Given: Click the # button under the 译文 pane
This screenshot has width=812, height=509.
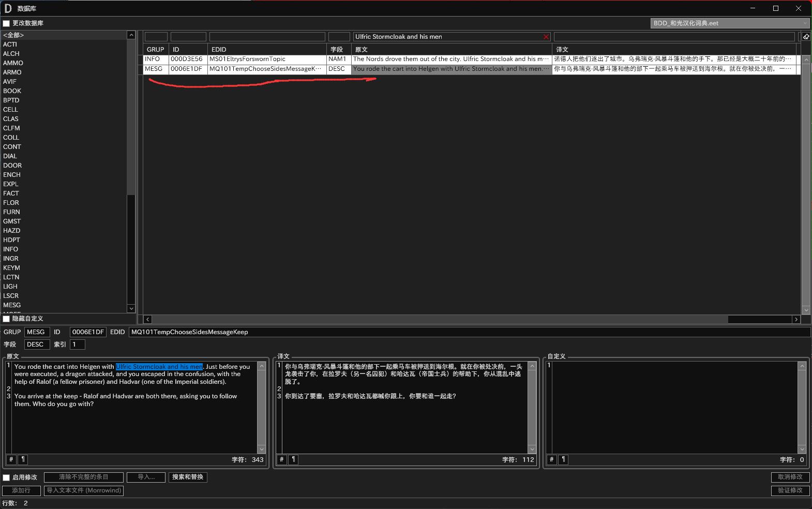Looking at the screenshot, I should click(281, 459).
